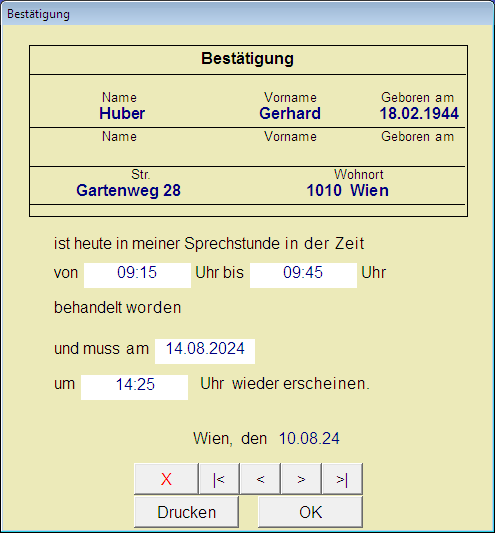495x533 pixels.
Task: Select the residence 1010 Wien
Action: pyautogui.click(x=347, y=190)
